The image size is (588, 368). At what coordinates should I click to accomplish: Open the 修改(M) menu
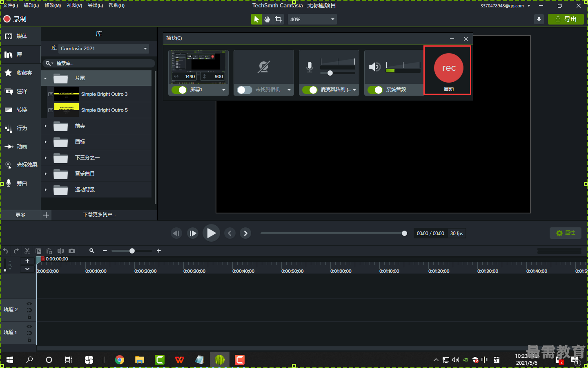click(x=53, y=5)
